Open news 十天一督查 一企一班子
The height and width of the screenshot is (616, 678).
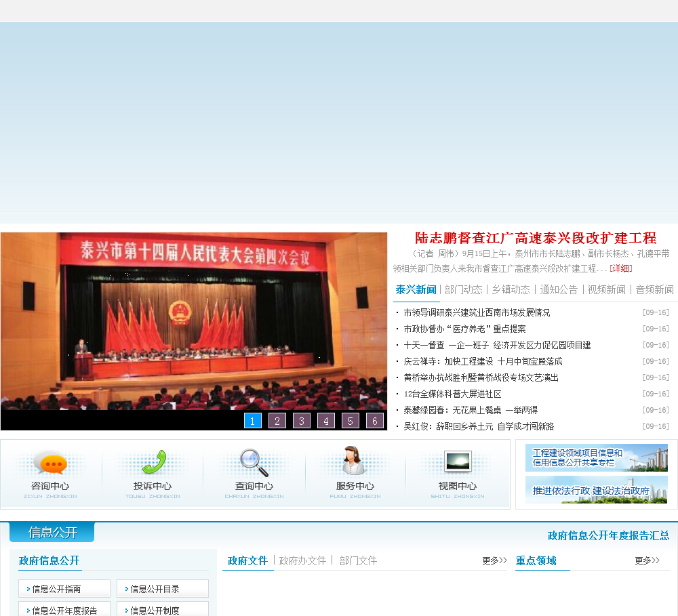[x=497, y=345]
